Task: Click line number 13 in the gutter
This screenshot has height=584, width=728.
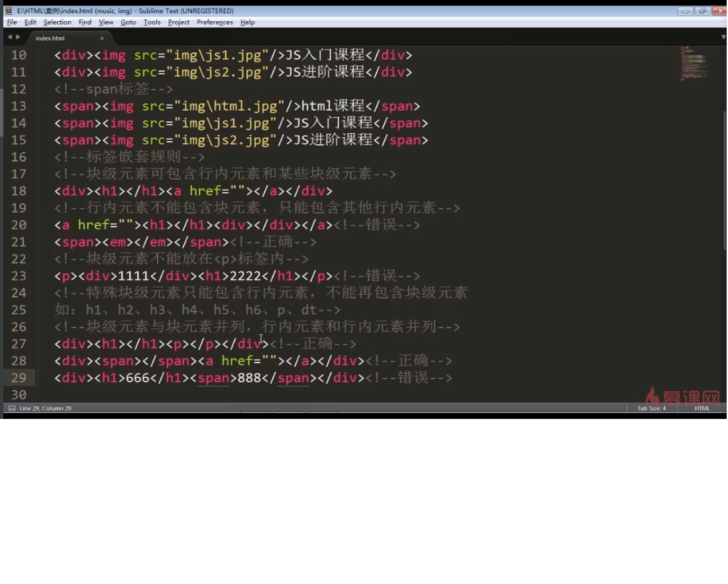Action: pos(19,107)
